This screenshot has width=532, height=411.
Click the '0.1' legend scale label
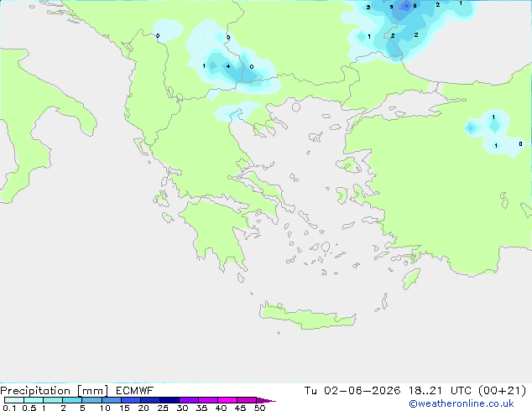coord(9,408)
